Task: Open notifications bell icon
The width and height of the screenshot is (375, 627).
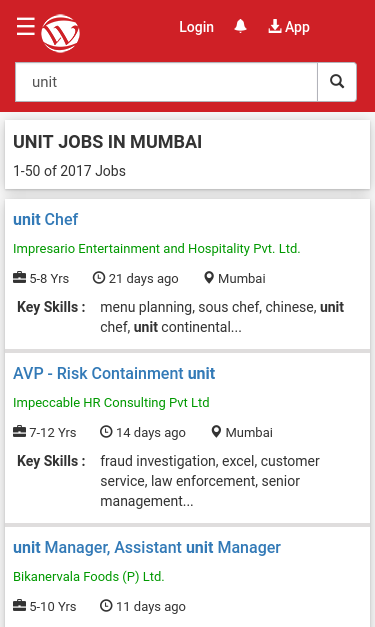Action: pyautogui.click(x=240, y=27)
